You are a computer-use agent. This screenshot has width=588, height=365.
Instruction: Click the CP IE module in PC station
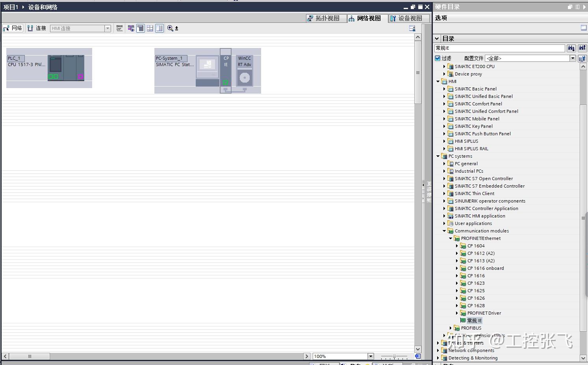click(x=226, y=70)
